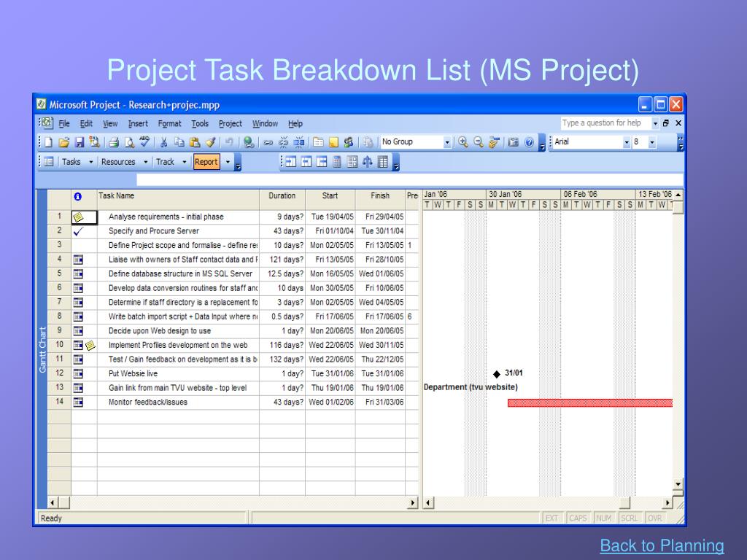
Task: Select the '116 days?' duration cell
Action: pyautogui.click(x=282, y=345)
